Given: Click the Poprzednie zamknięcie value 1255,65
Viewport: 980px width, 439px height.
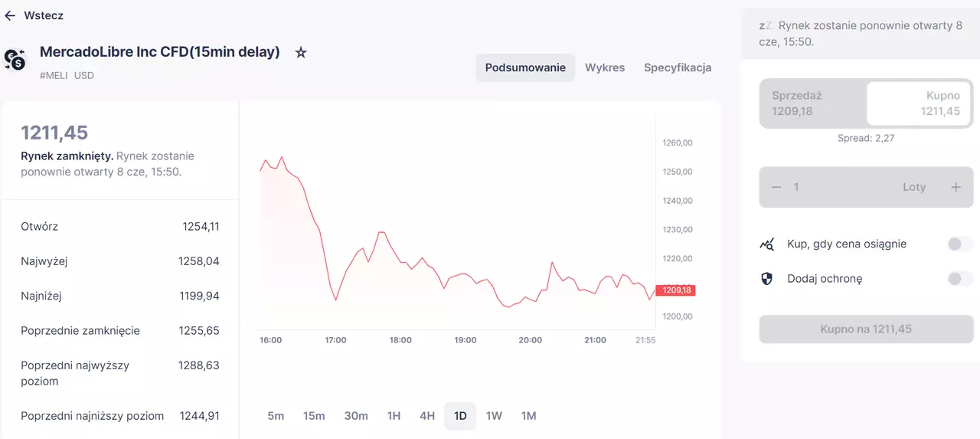Looking at the screenshot, I should (x=199, y=331).
